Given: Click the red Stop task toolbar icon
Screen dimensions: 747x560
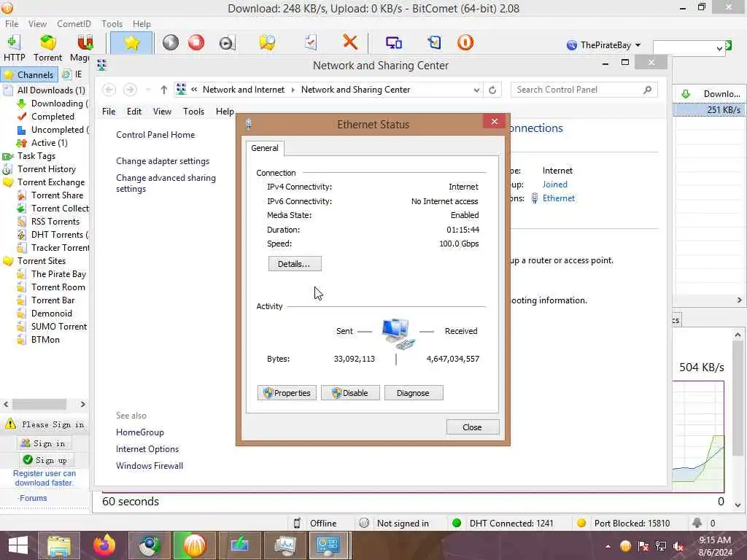Looking at the screenshot, I should [x=196, y=43].
